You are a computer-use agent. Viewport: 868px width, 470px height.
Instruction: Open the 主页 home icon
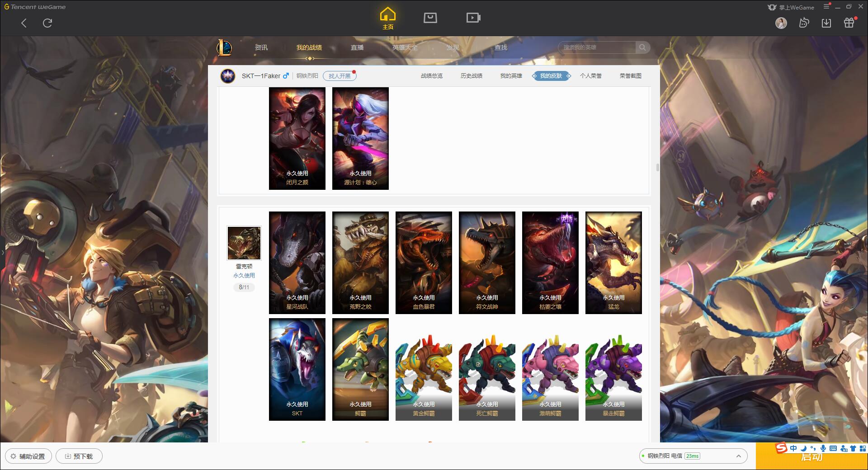click(x=388, y=19)
